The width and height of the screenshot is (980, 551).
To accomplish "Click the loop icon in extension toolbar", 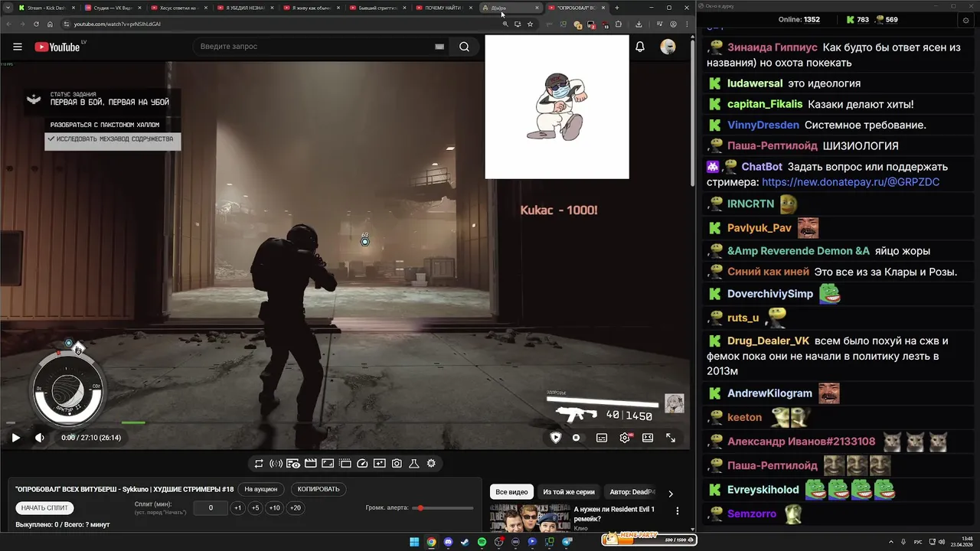I will coord(259,463).
